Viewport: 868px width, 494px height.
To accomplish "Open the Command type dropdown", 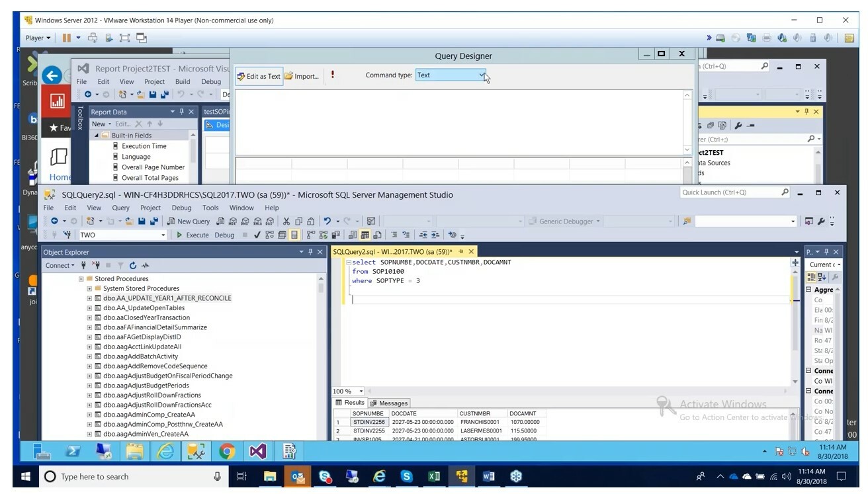I will pyautogui.click(x=481, y=75).
